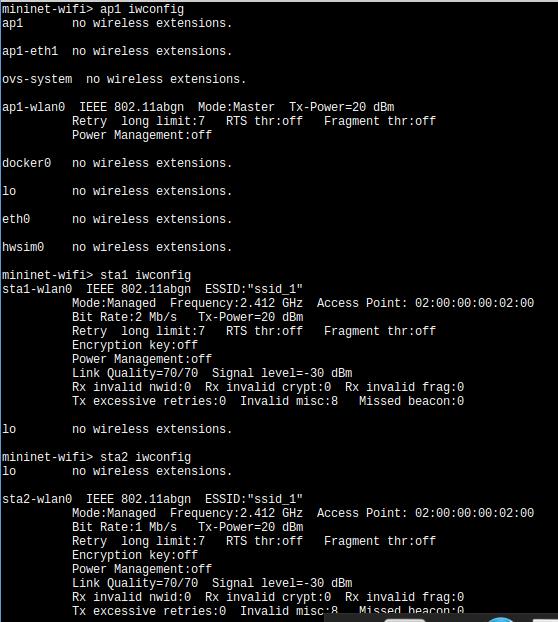Click the ovs-system interface line
Viewport: 558px width, 622px height.
tap(124, 79)
